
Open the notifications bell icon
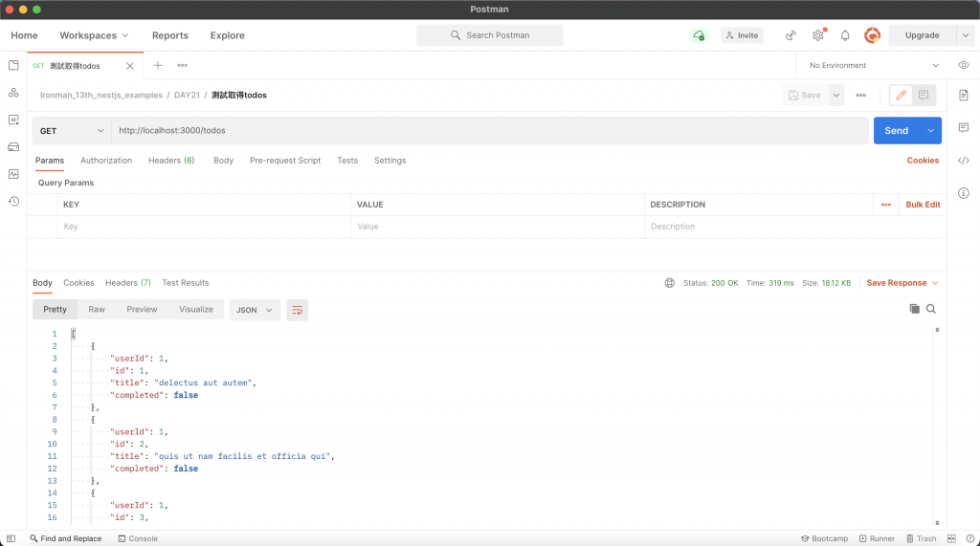click(845, 35)
